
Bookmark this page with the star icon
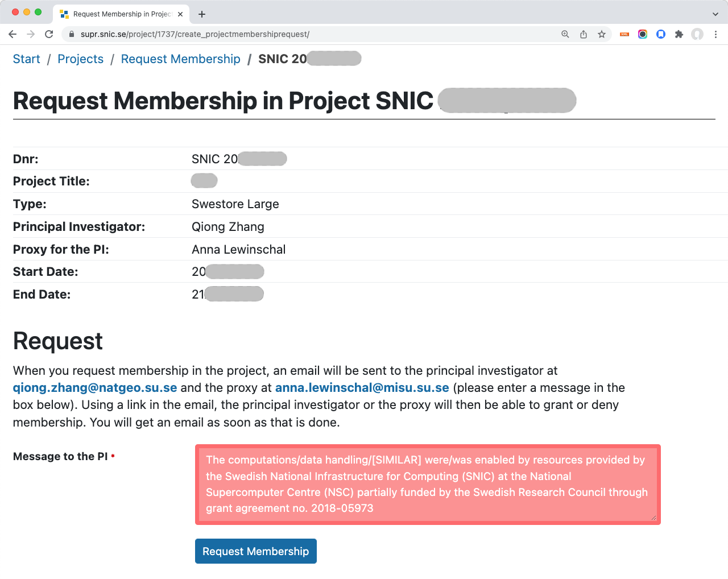click(x=602, y=34)
